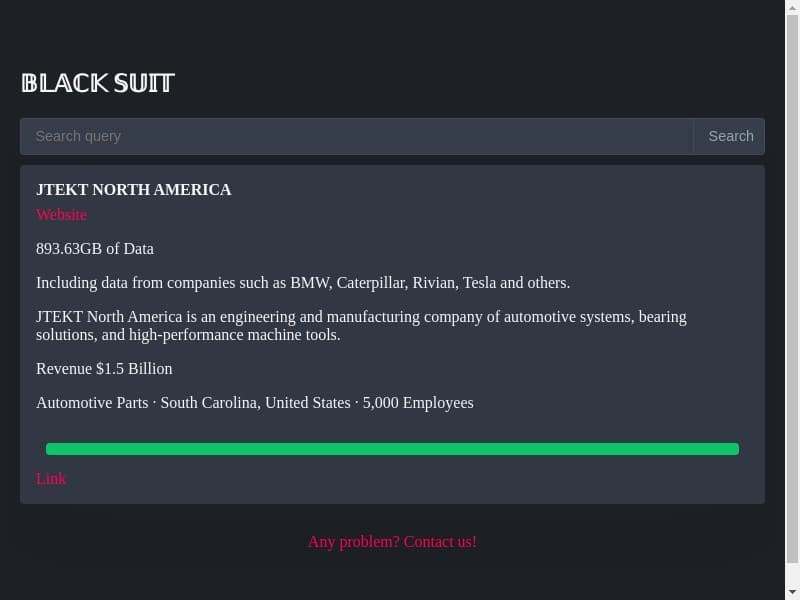Click the scrollbar up arrow
800x600 pixels.
pyautogui.click(x=792, y=7)
